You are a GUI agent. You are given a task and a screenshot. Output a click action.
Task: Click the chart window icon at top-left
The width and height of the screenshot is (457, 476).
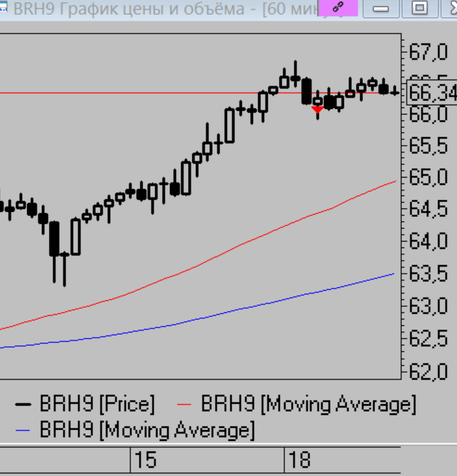coord(4,8)
